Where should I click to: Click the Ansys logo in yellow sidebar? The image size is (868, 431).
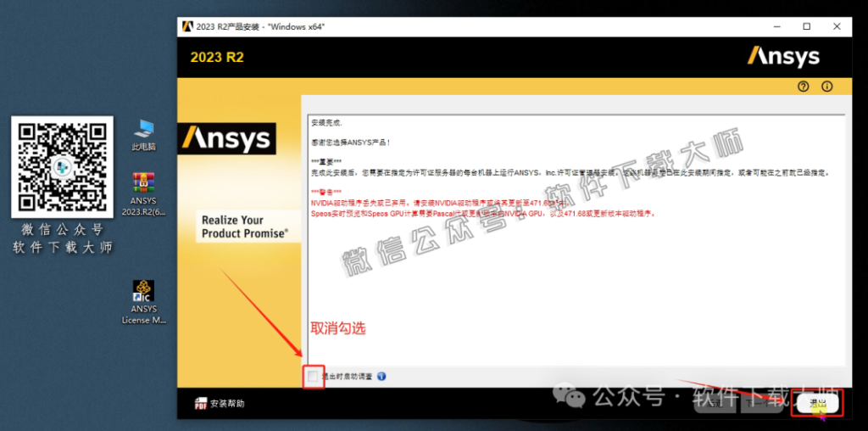[x=226, y=138]
